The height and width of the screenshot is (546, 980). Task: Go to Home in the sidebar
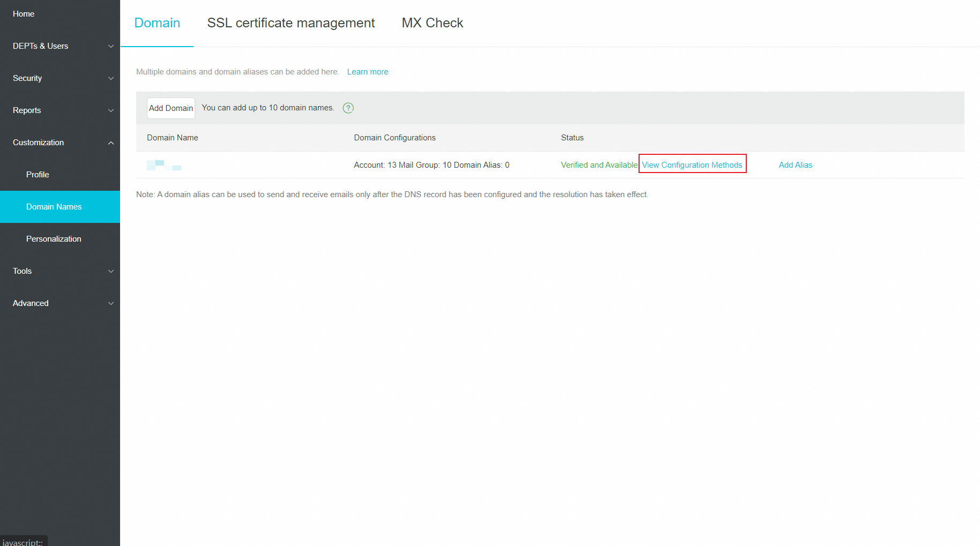pyautogui.click(x=24, y=14)
